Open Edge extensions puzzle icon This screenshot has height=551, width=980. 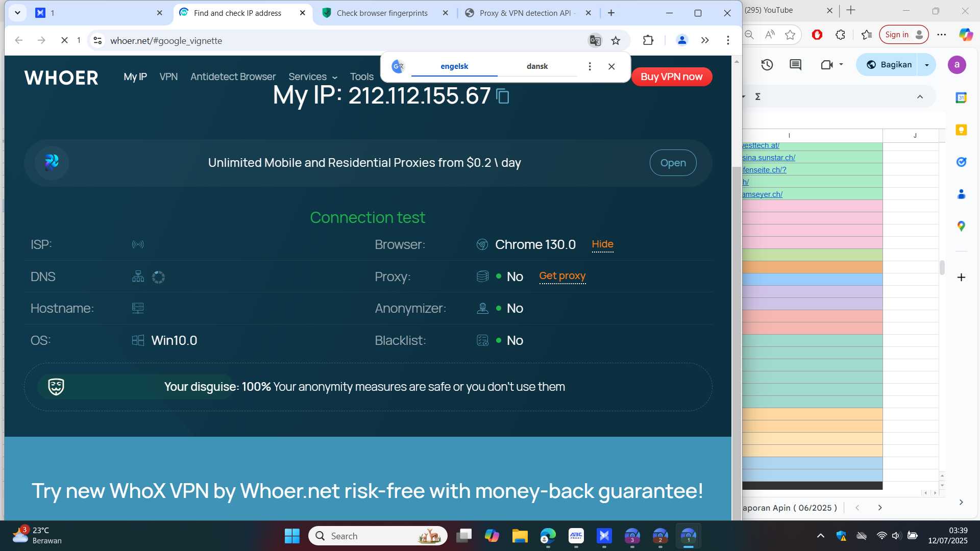click(x=840, y=35)
